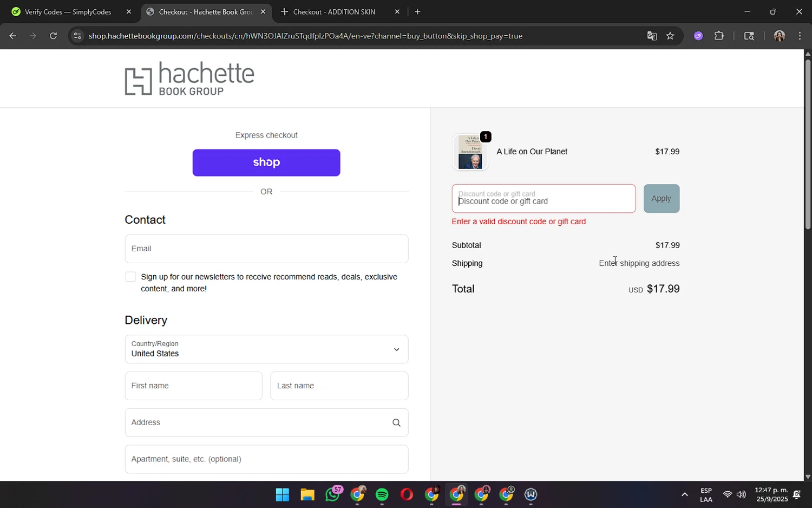Open the Chrome profile avatar
The image size is (812, 508).
click(x=779, y=36)
